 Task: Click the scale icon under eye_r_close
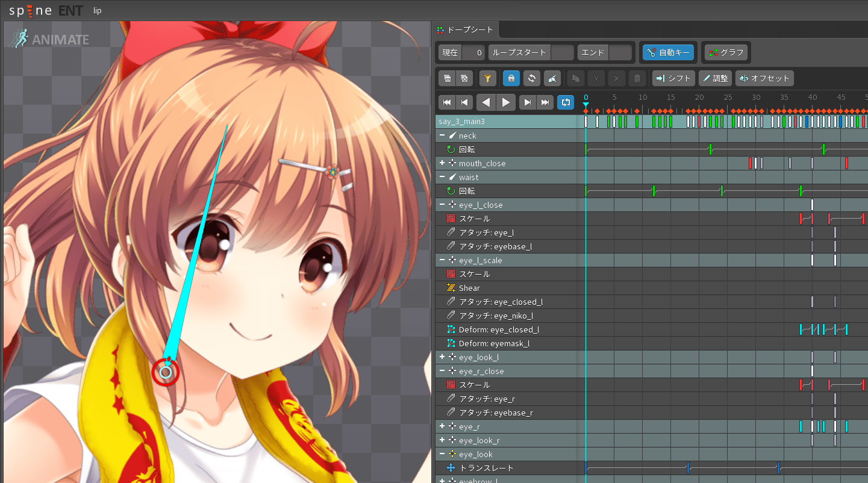[x=451, y=385]
